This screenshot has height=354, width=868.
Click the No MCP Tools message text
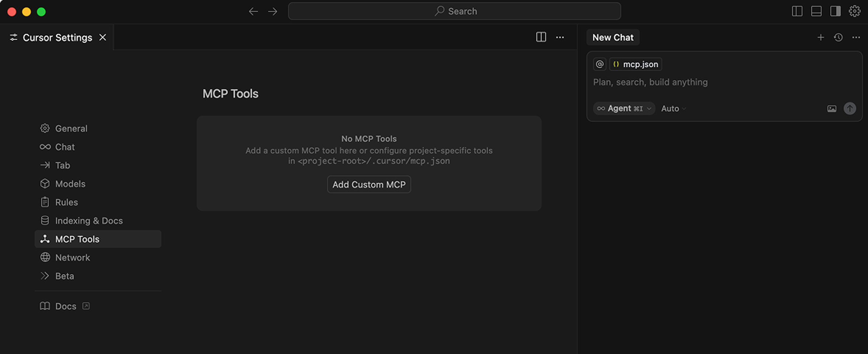click(369, 139)
